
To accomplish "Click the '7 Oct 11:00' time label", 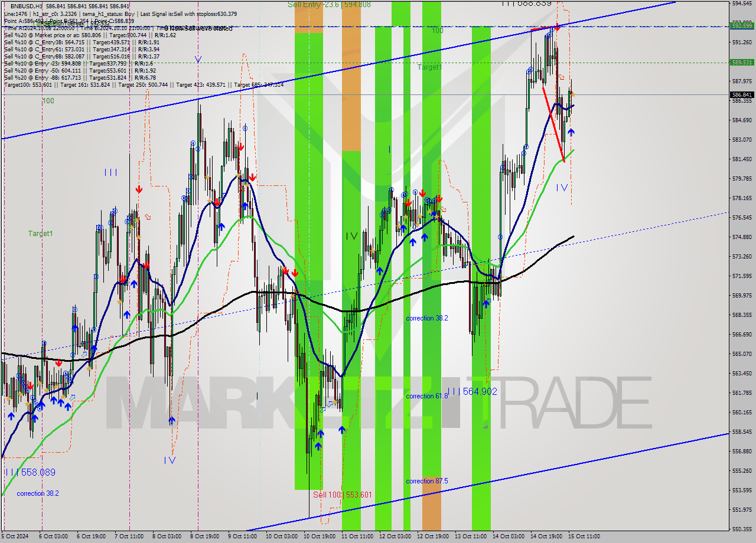I will click(129, 537).
